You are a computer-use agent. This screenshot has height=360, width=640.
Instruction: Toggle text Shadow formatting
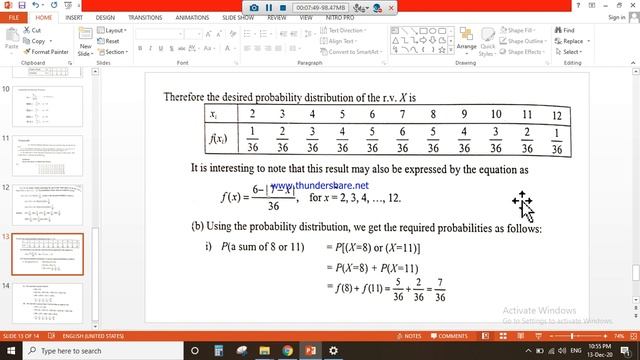171,48
